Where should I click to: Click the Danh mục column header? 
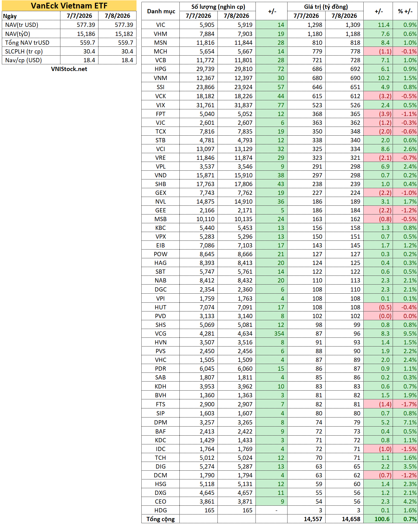(x=161, y=11)
